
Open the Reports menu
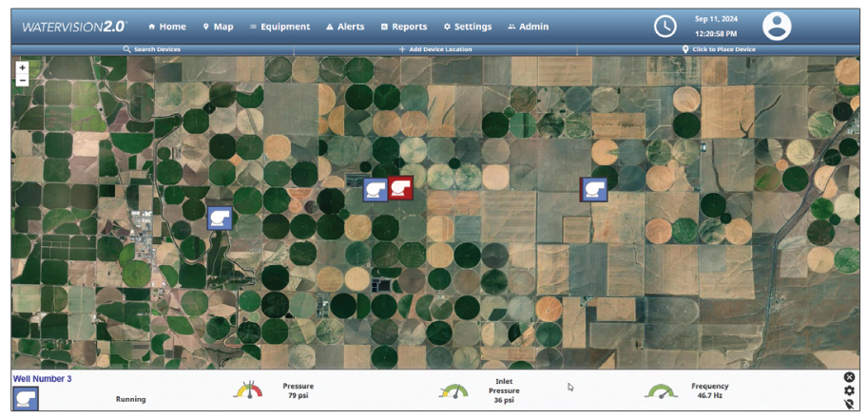(x=403, y=27)
